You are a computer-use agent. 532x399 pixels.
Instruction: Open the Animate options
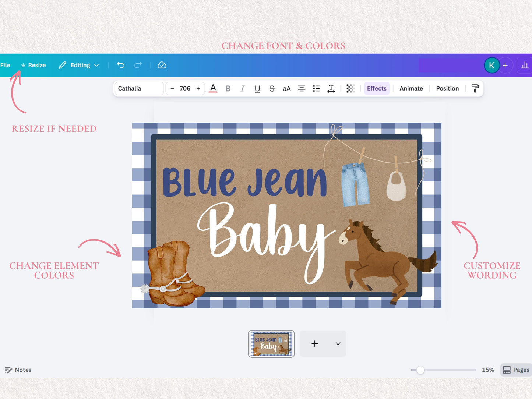click(411, 88)
